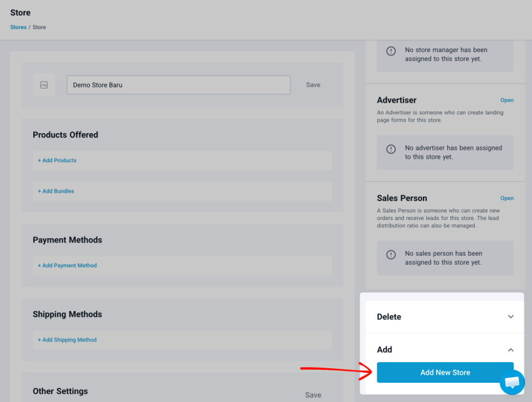The image size is (532, 402).
Task: Click the Shipping Methods heading
Action: point(68,315)
